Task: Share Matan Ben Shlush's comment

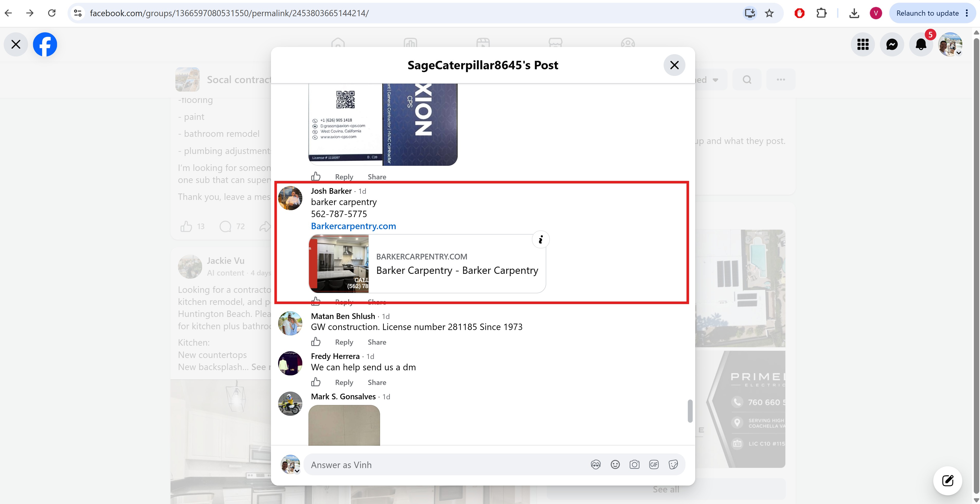Action: tap(377, 342)
